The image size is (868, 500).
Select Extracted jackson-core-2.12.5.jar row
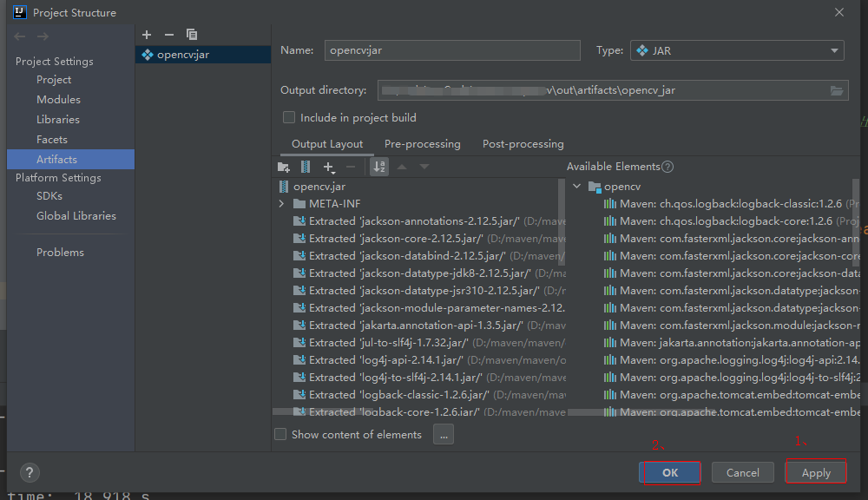(429, 239)
